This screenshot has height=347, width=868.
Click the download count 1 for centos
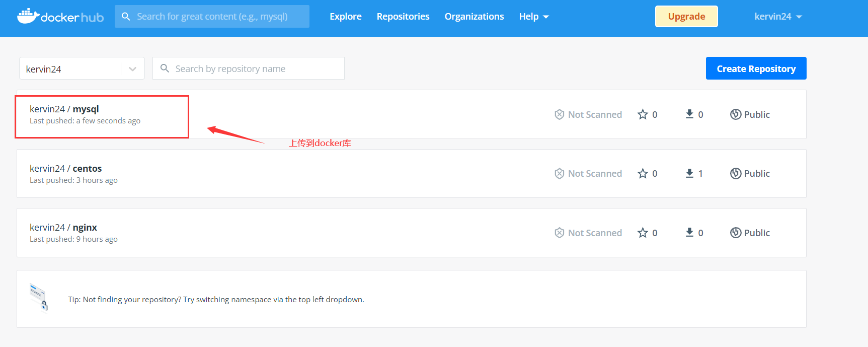pyautogui.click(x=700, y=173)
